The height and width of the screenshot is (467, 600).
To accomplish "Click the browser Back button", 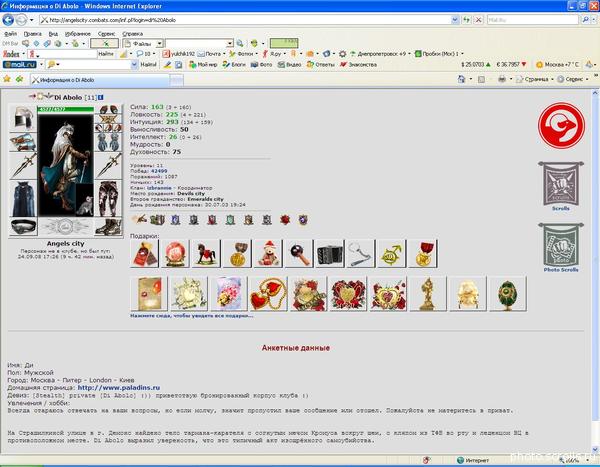I will [x=8, y=20].
